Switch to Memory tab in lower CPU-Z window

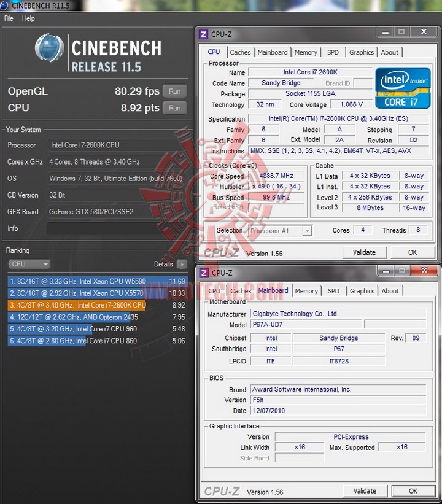coord(306,291)
